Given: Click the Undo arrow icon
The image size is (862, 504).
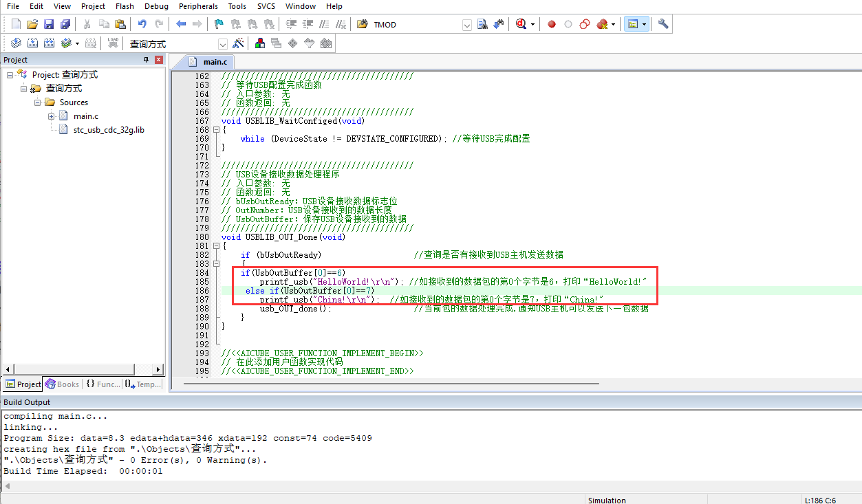Looking at the screenshot, I should coord(142,24).
